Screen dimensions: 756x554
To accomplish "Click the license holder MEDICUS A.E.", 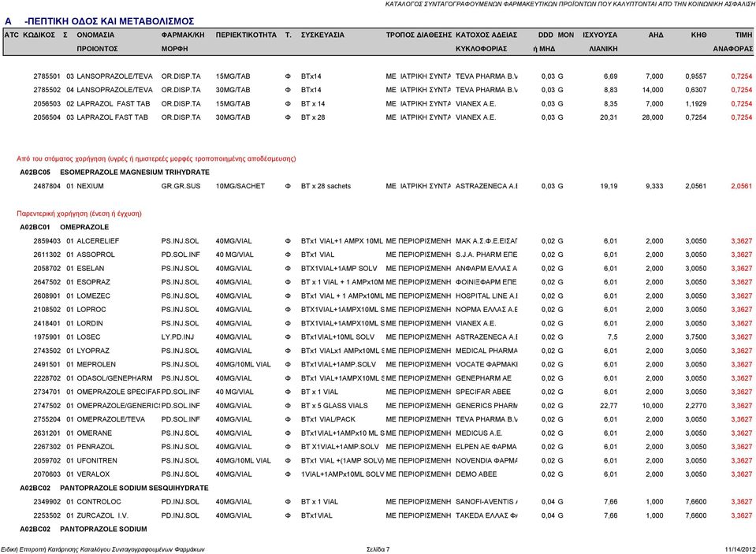I will point(479,433).
